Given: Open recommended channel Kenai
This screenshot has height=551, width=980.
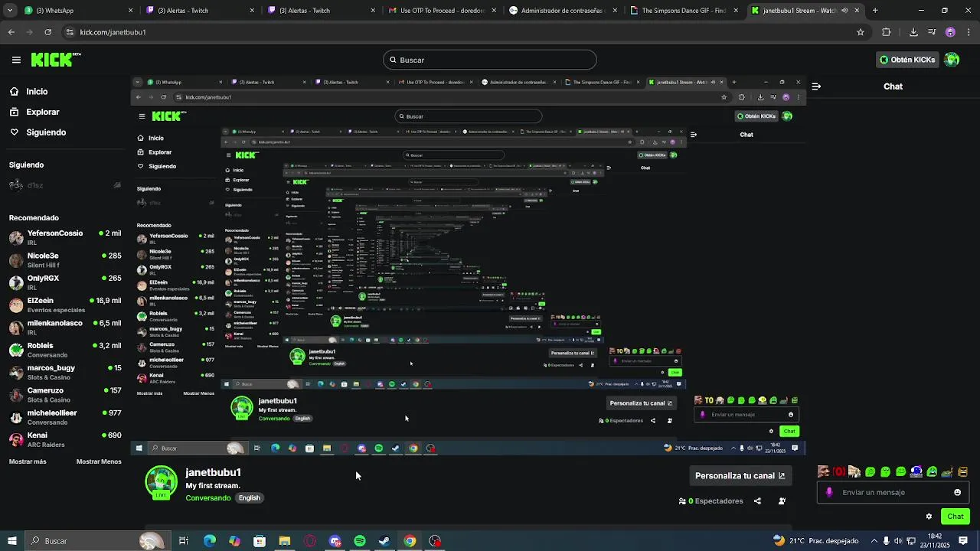Looking at the screenshot, I should pos(65,439).
